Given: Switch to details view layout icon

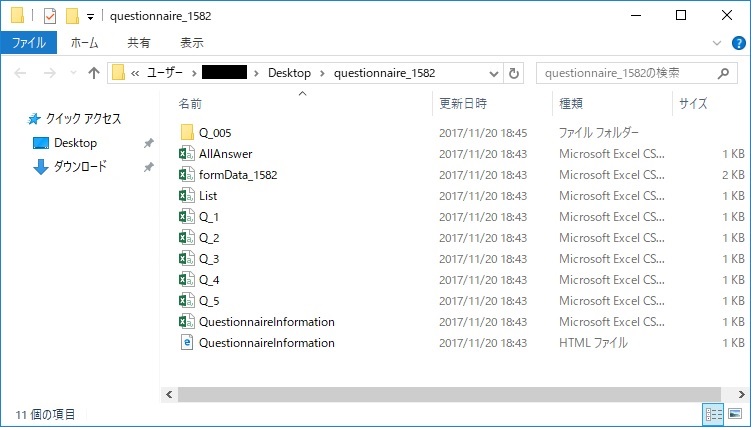Looking at the screenshot, I should (x=714, y=414).
